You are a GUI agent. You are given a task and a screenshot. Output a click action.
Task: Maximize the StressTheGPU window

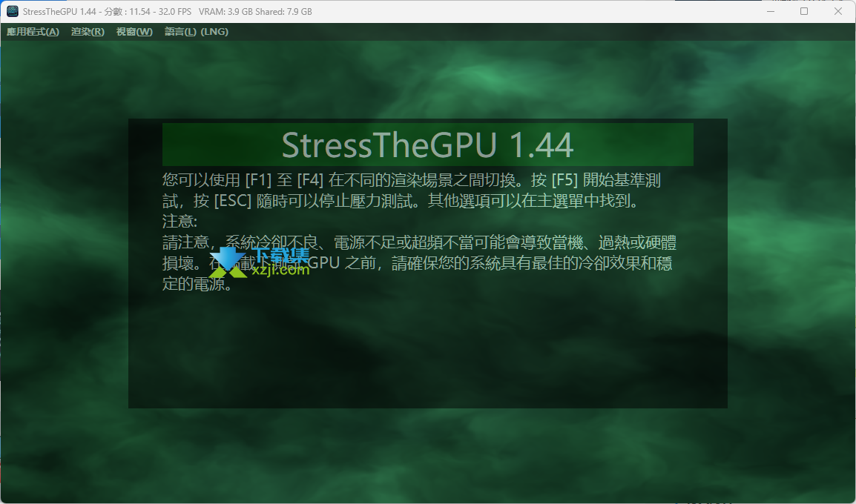pyautogui.click(x=804, y=12)
